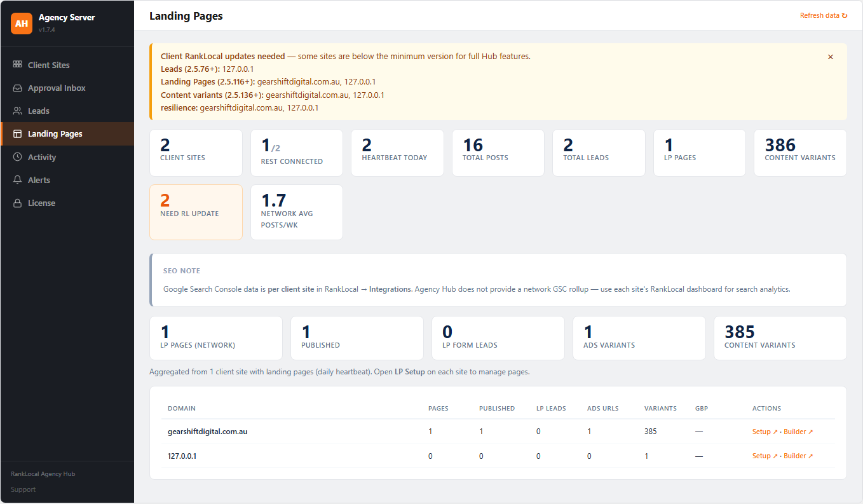Click the Agency Server title in the sidebar
This screenshot has width=863, height=504.
pyautogui.click(x=67, y=18)
